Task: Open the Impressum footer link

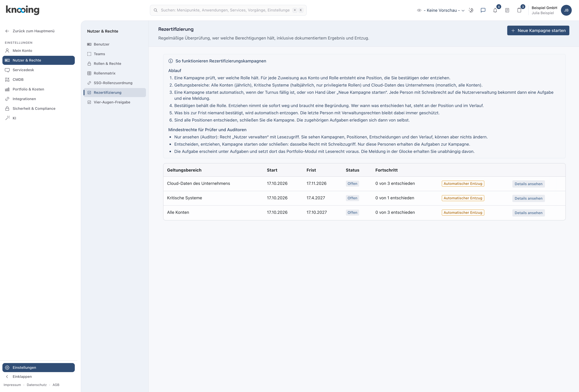Action: coord(12,385)
